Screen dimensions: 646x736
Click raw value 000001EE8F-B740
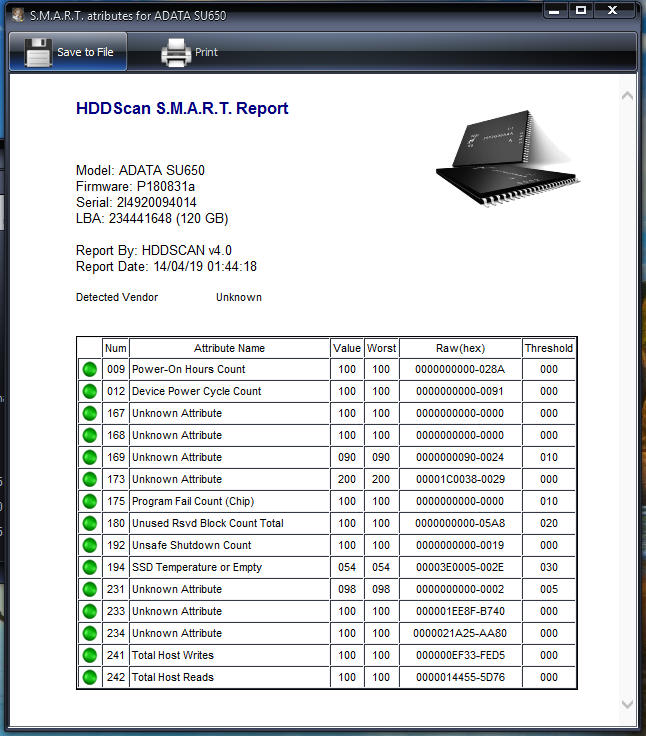[x=460, y=612]
